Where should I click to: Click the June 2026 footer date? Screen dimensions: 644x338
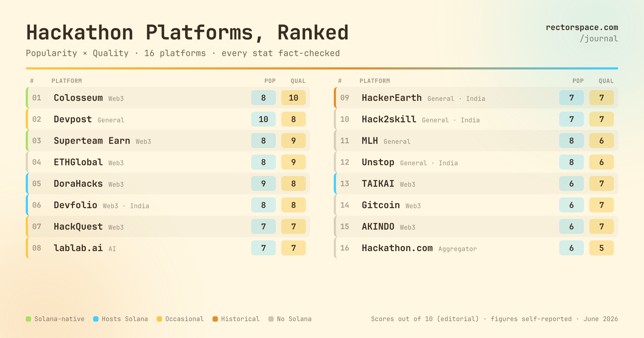click(601, 319)
